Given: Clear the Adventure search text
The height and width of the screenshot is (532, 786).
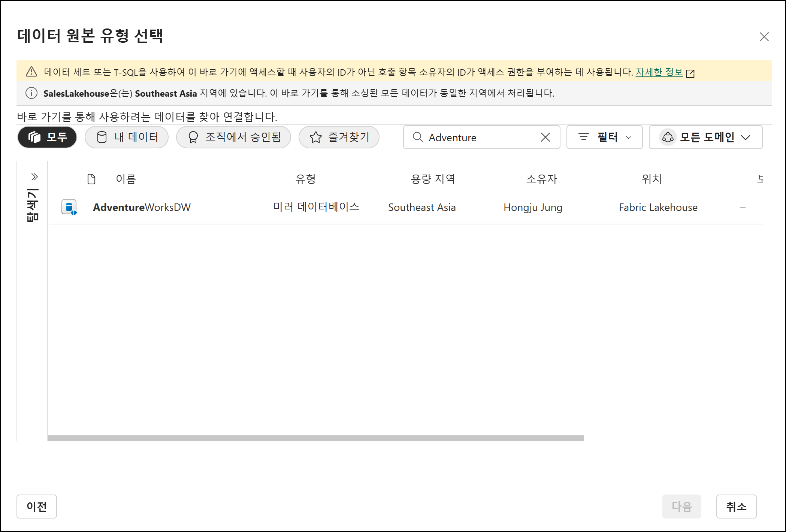Looking at the screenshot, I should click(x=545, y=137).
